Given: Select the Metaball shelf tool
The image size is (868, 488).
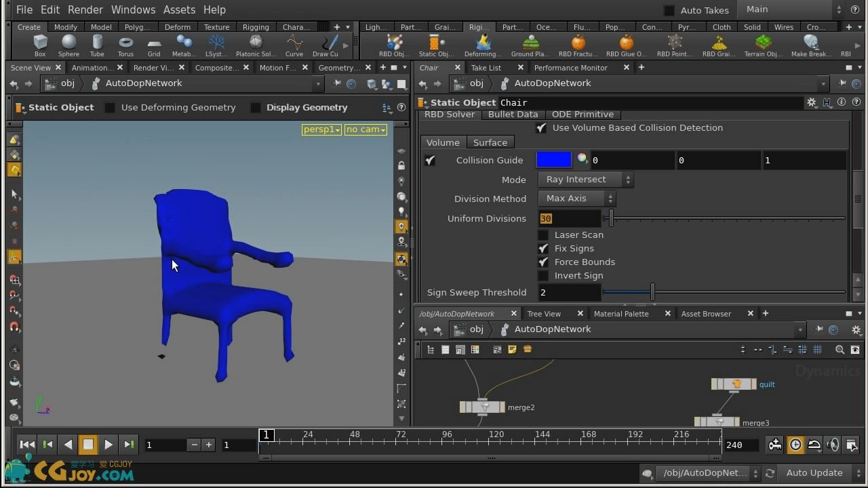Looking at the screenshot, I should tap(184, 45).
